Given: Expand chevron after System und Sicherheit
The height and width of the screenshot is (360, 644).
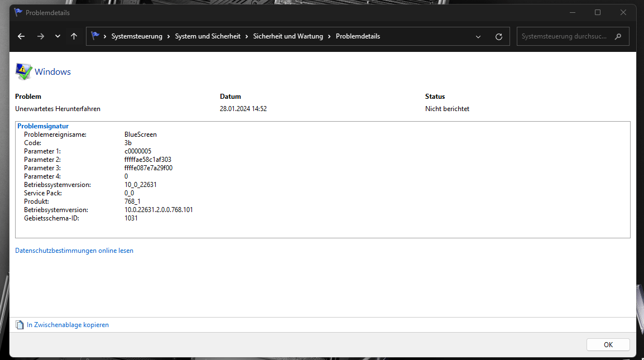Looking at the screenshot, I should (x=247, y=37).
